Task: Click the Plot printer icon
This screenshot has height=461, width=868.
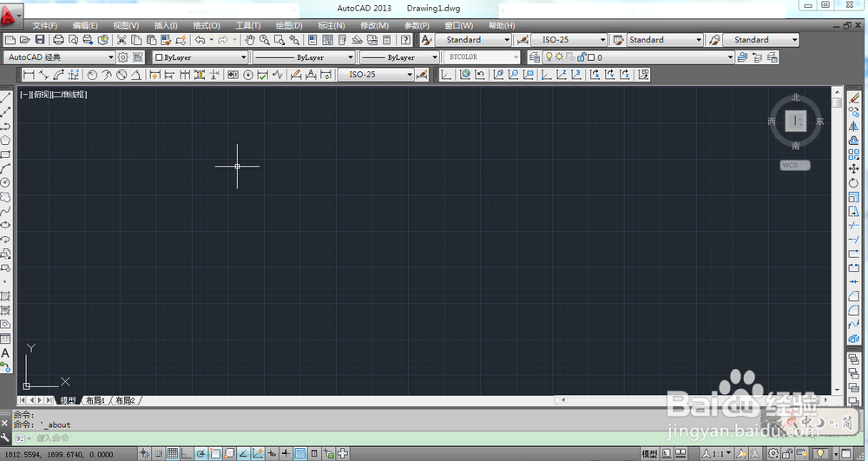Action: (x=58, y=40)
